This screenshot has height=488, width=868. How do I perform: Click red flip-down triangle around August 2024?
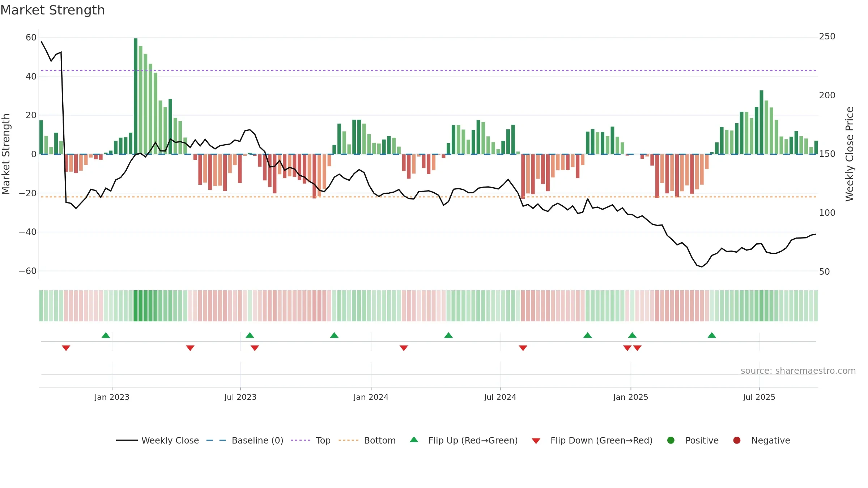click(523, 348)
